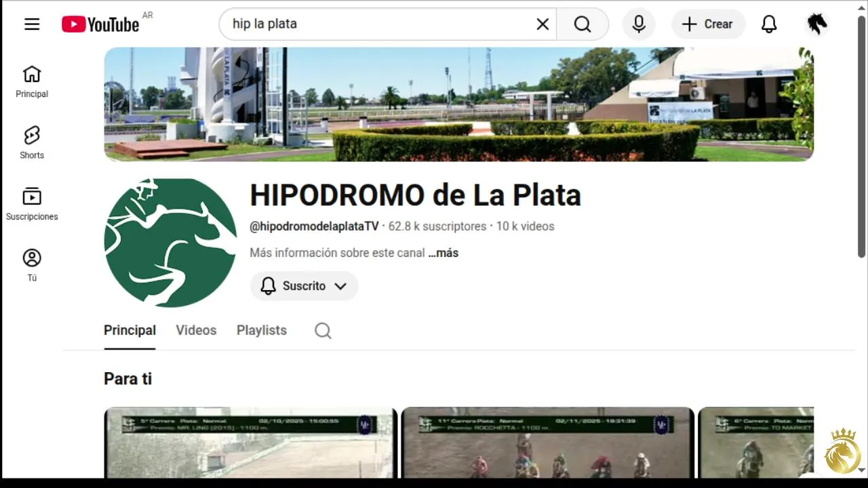868x488 pixels.
Task: Click the HIPODROMO de La Plata channel title
Action: (415, 195)
